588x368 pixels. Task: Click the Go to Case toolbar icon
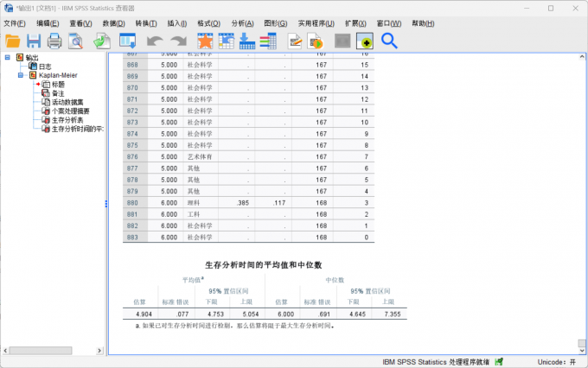point(227,41)
